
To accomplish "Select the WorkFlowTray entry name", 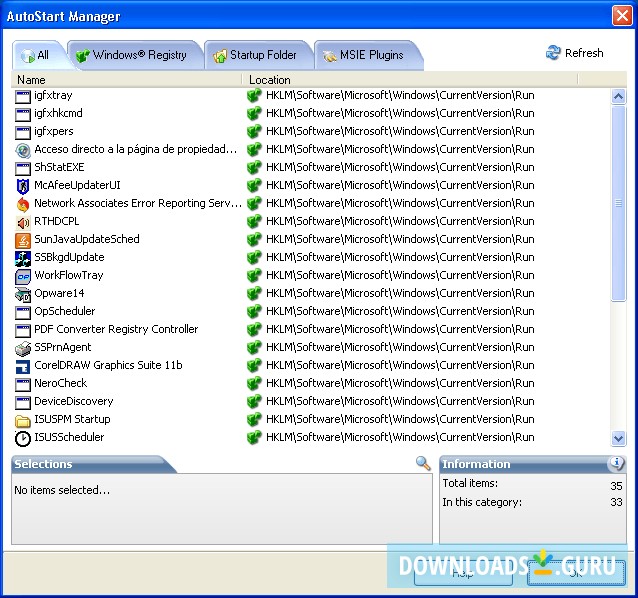I will pyautogui.click(x=69, y=275).
